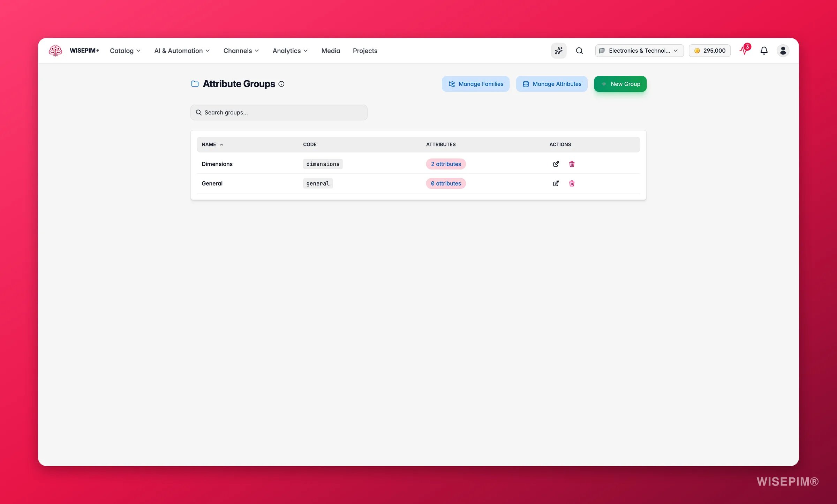The image size is (837, 504).
Task: Click the 2 attributes badge
Action: (x=446, y=164)
